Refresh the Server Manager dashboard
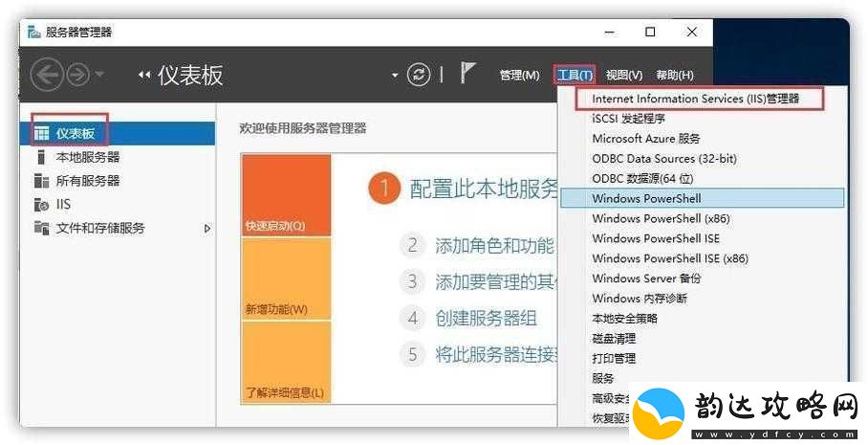Image resolution: width=868 pixels, height=445 pixels. [419, 75]
